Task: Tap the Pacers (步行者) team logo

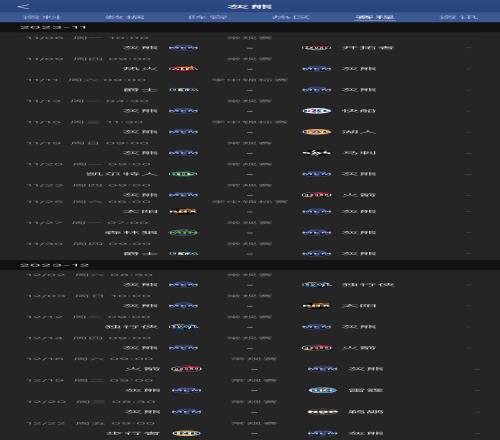Action: click(186, 433)
